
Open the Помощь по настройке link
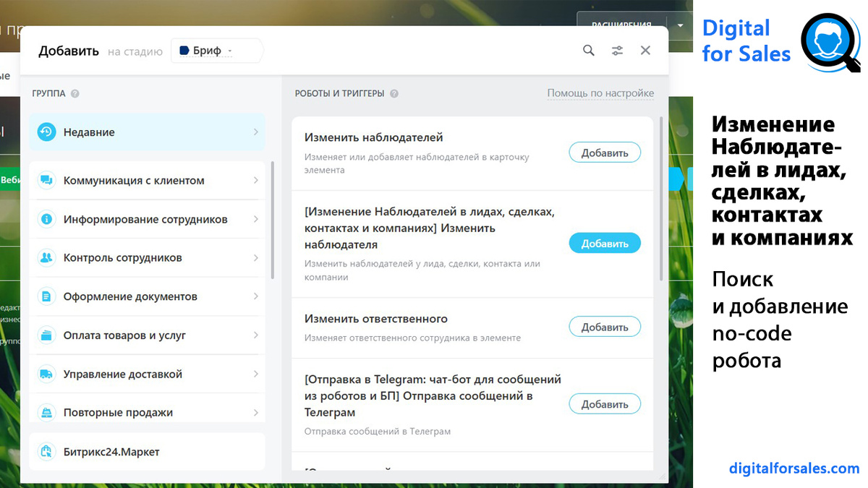point(600,93)
